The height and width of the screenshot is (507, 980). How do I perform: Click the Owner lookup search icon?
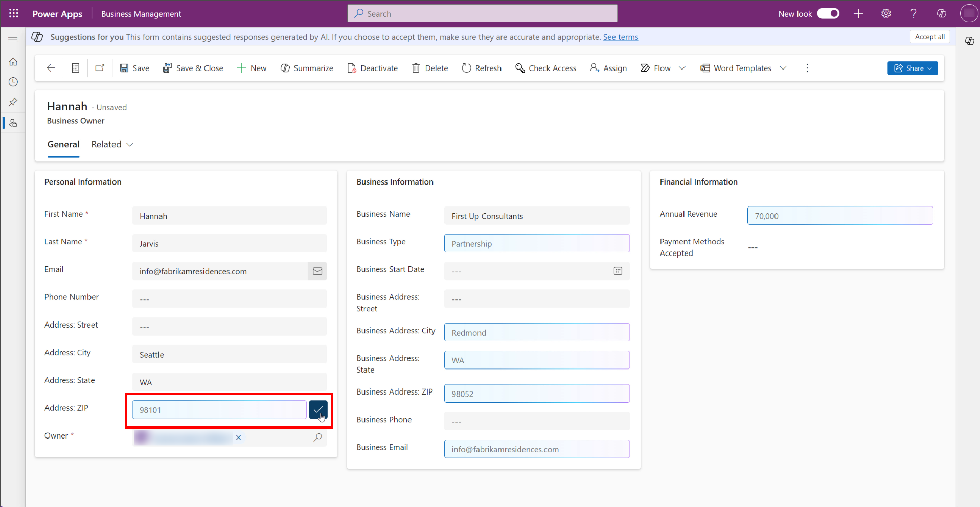click(318, 437)
